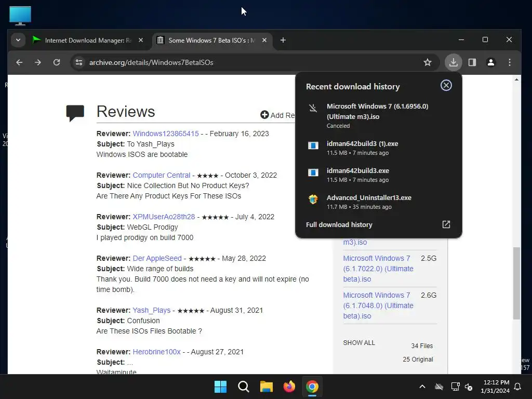Click icon beside idman642build3.exe
This screenshot has height=399, width=532.
tap(313, 172)
